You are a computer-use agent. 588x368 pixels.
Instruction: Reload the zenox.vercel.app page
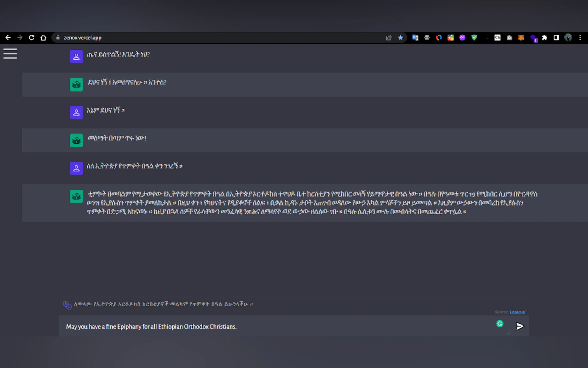coord(32,38)
